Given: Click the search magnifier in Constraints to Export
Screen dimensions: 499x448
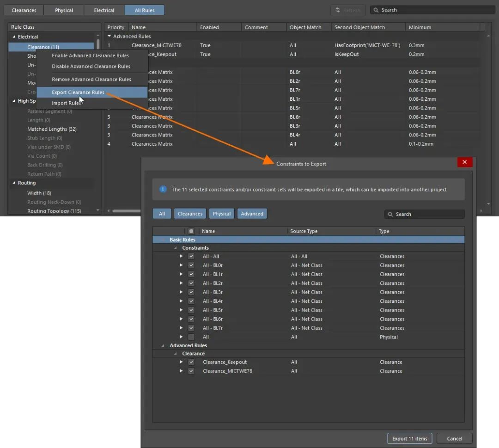Looking at the screenshot, I should [390, 214].
